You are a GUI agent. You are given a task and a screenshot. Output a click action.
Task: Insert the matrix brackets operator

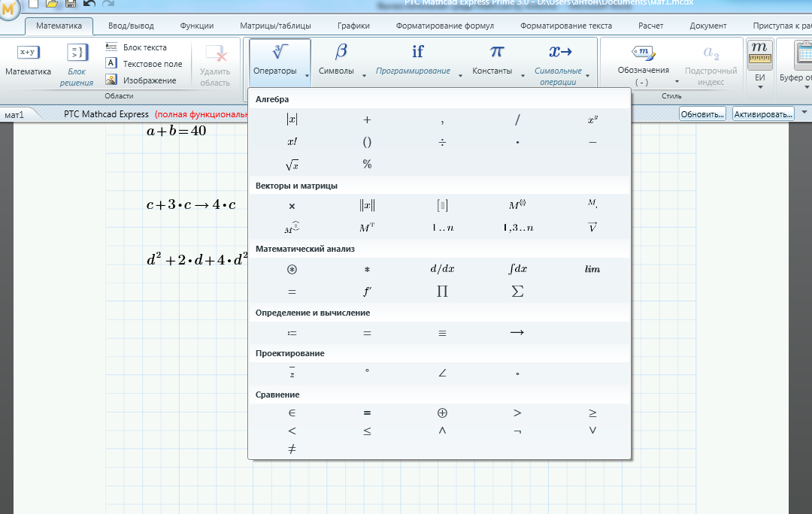coord(442,205)
